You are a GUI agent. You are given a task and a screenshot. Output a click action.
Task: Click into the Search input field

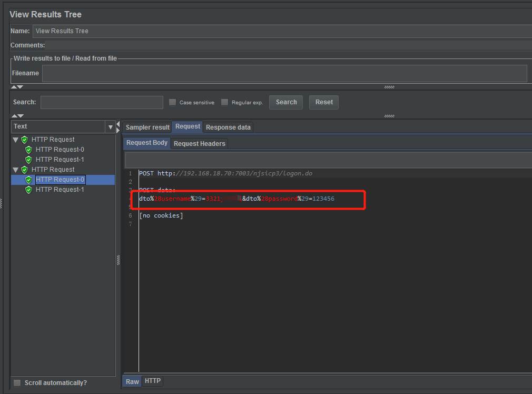(x=102, y=103)
